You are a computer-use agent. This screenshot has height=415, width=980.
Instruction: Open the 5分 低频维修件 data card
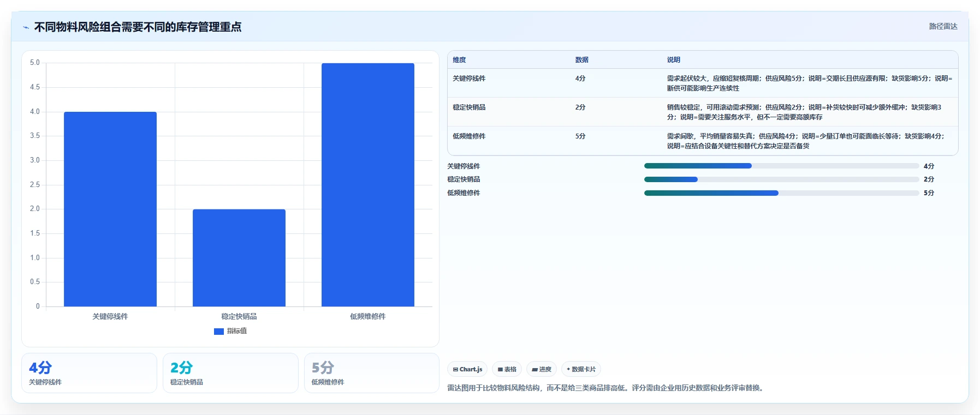click(x=372, y=373)
